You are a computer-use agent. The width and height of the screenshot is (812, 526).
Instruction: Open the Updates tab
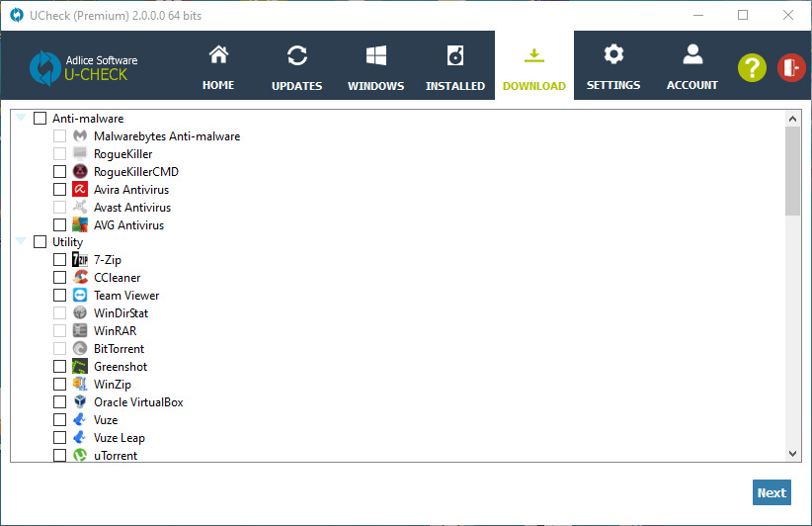click(296, 66)
